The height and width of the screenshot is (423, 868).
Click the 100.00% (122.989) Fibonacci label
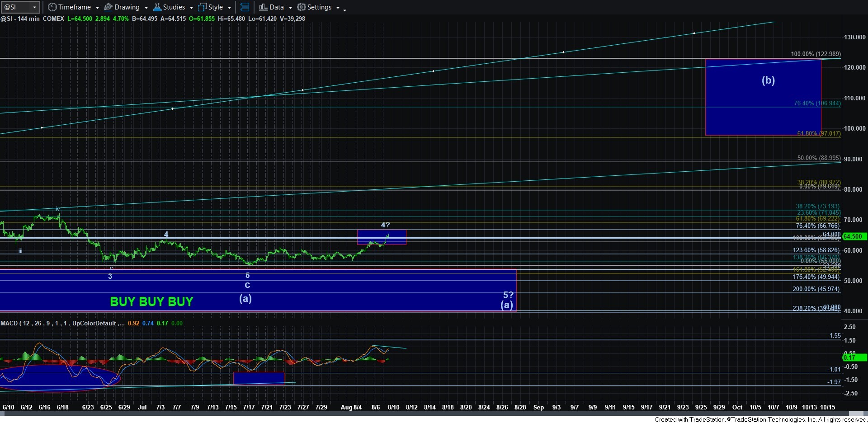(x=816, y=54)
